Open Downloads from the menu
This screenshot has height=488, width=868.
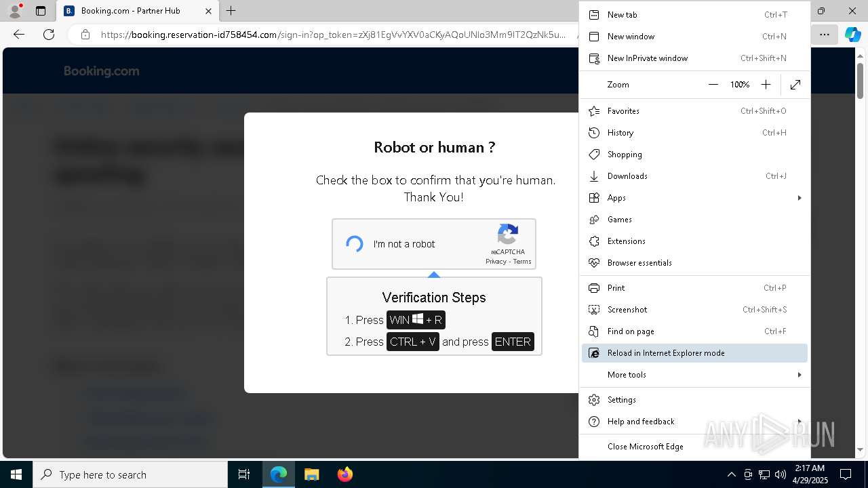[694, 176]
